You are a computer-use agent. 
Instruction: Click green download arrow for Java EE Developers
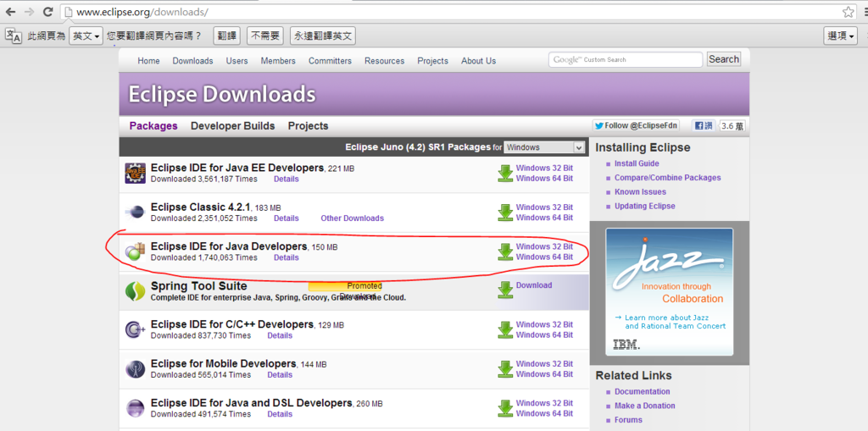point(505,174)
